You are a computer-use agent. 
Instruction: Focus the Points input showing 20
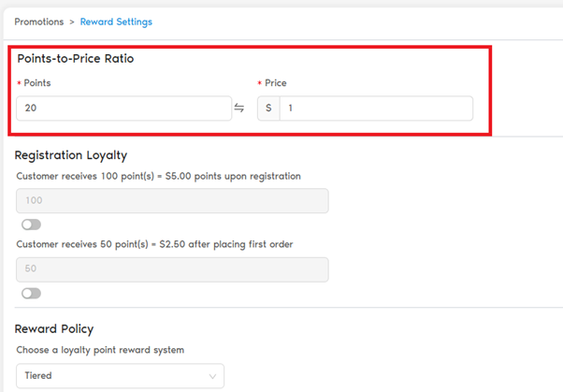point(123,109)
